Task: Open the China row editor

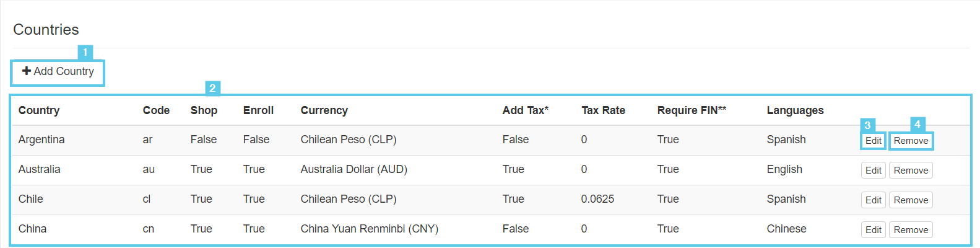Action: pyautogui.click(x=873, y=230)
